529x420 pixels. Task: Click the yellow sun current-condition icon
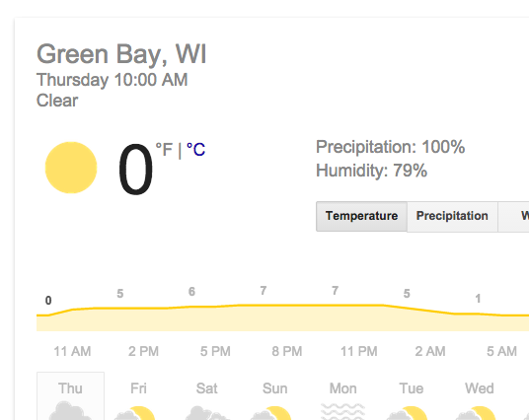(71, 168)
